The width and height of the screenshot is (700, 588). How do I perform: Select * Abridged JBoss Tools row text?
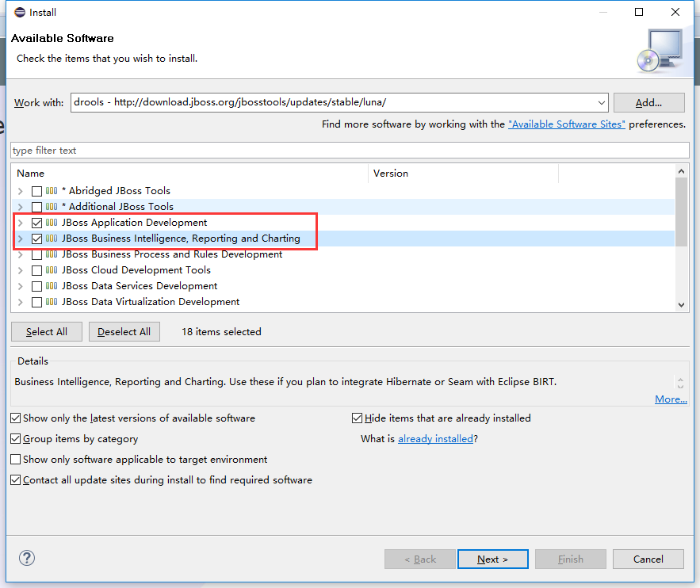pos(116,191)
